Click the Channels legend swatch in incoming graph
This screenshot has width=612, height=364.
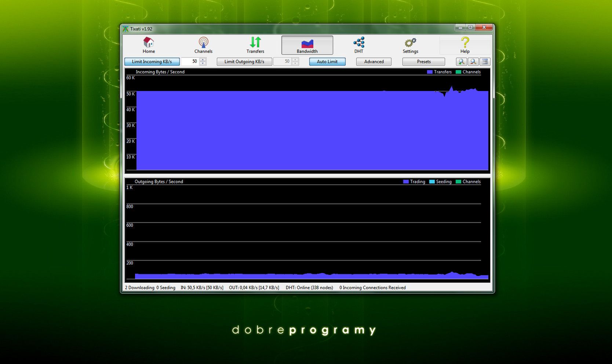coord(458,72)
